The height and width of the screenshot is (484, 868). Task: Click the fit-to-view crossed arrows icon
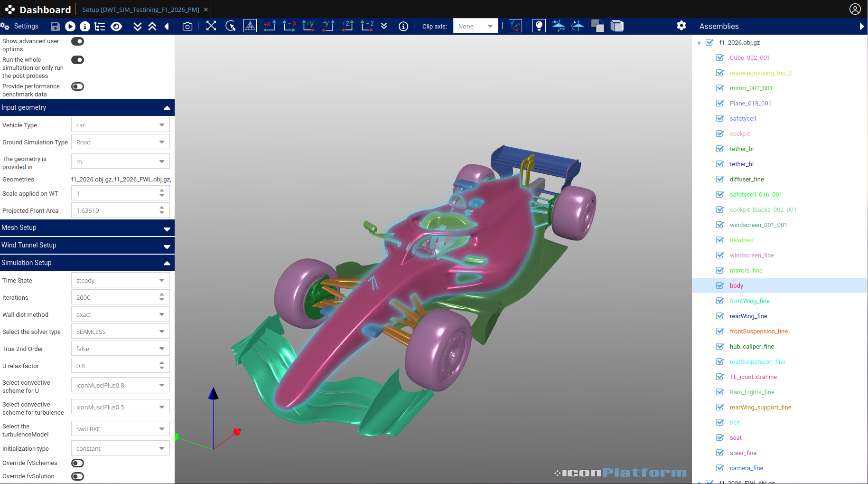tap(211, 26)
